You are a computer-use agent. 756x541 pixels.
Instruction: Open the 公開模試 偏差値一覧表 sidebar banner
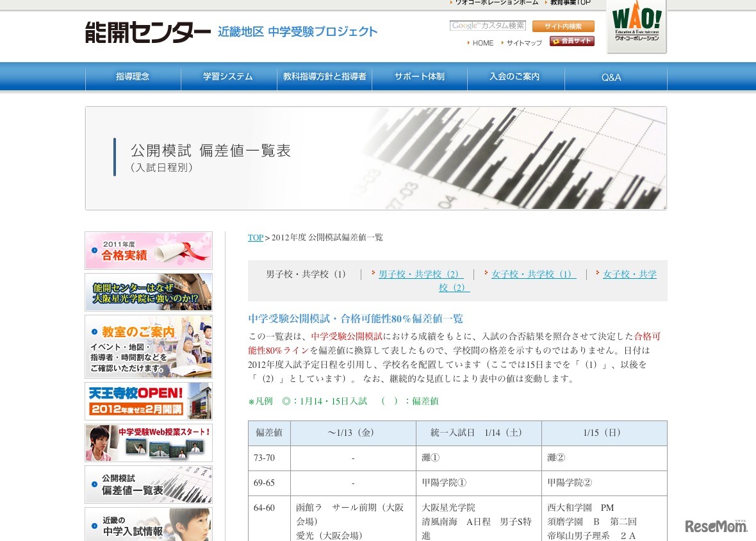(x=149, y=485)
